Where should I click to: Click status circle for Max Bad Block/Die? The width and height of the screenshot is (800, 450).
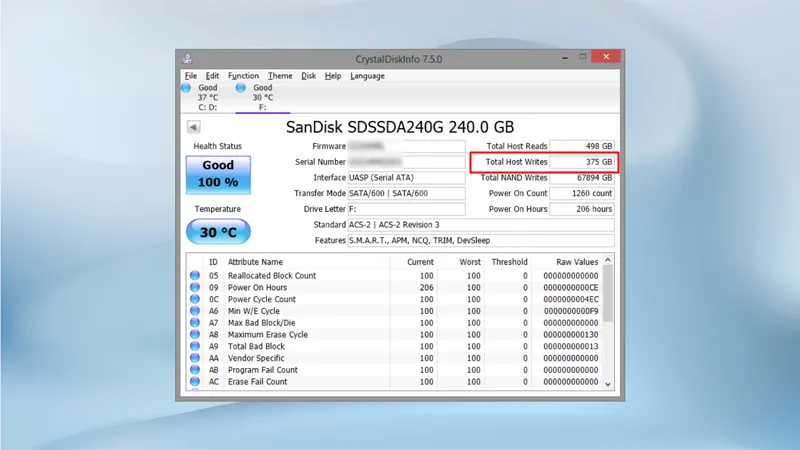[x=195, y=322]
